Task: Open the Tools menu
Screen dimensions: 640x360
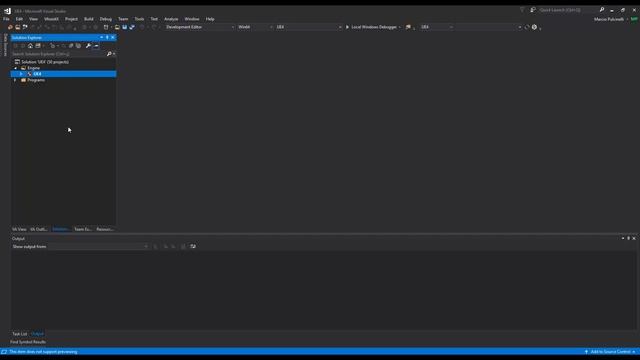Action: click(139, 19)
